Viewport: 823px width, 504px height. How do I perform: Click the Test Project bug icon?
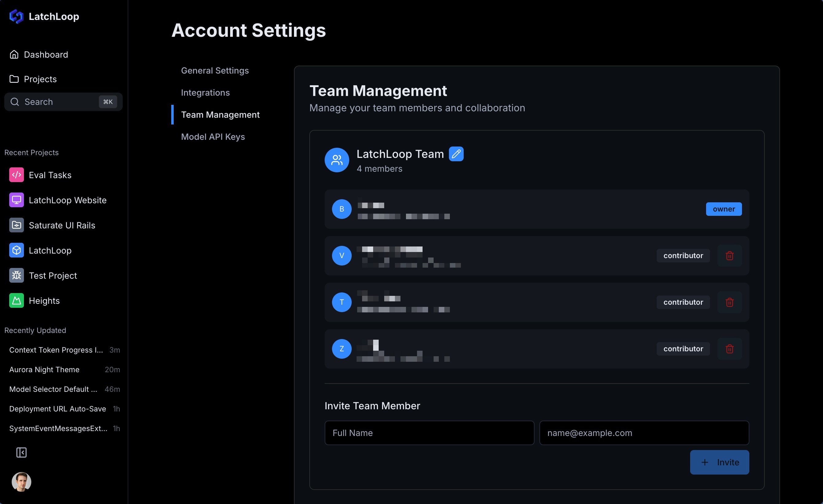[16, 276]
